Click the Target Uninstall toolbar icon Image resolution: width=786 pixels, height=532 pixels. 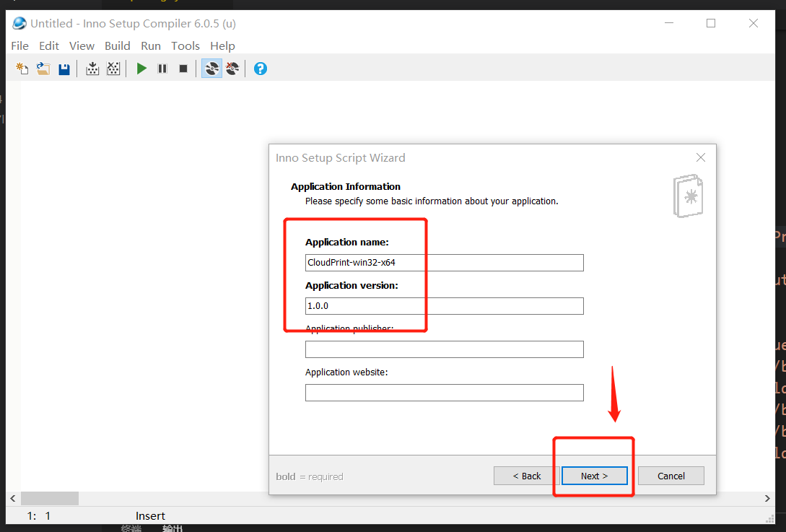click(232, 69)
